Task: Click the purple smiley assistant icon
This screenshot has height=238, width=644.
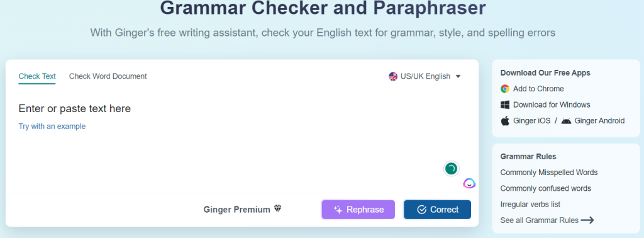Action: click(x=469, y=183)
